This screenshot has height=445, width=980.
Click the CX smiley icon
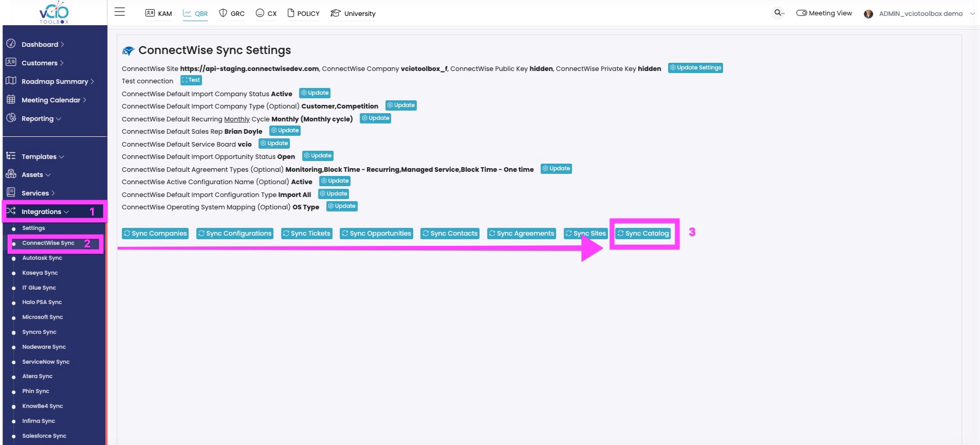pyautogui.click(x=260, y=13)
